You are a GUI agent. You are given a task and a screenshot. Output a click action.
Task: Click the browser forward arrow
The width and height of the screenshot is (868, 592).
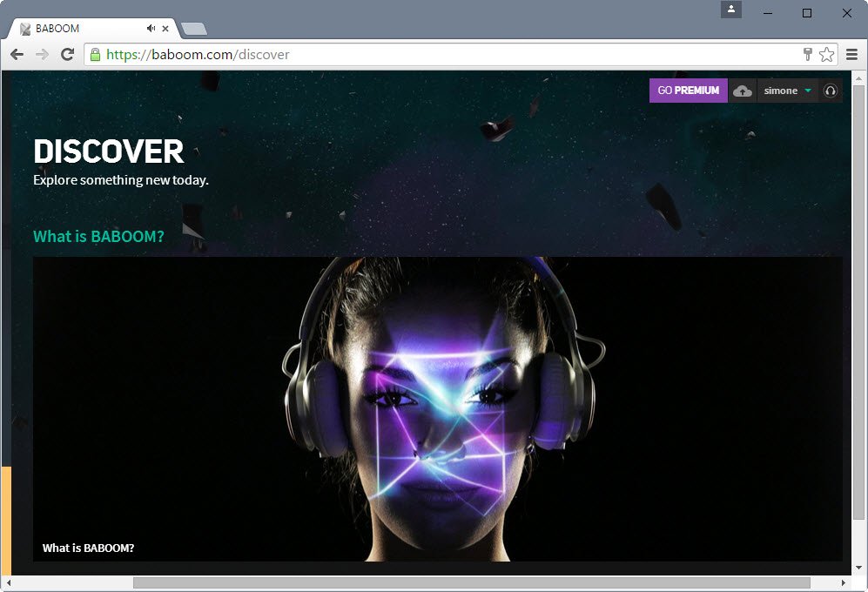[x=42, y=54]
